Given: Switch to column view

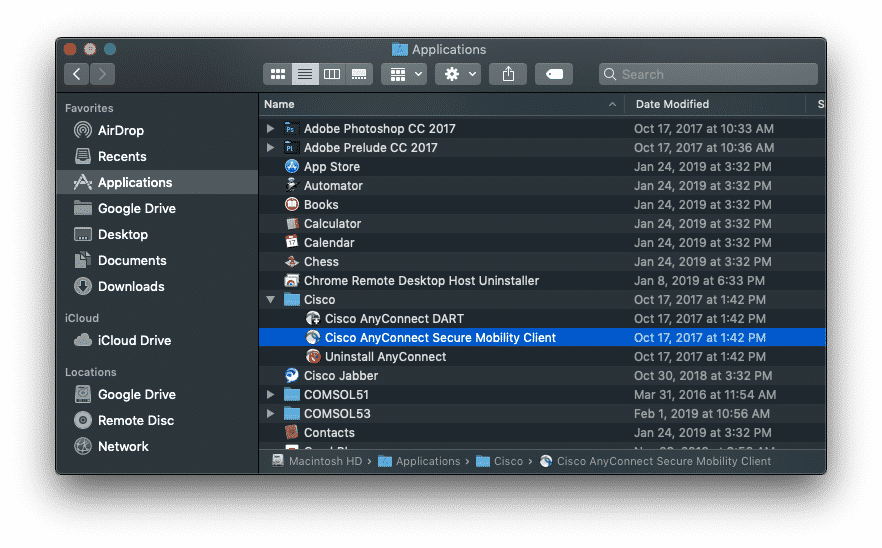Looking at the screenshot, I should pyautogui.click(x=332, y=74).
